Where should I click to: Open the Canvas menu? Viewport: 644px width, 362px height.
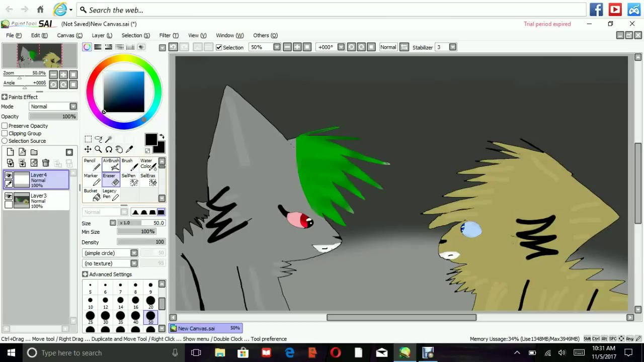[x=69, y=35]
